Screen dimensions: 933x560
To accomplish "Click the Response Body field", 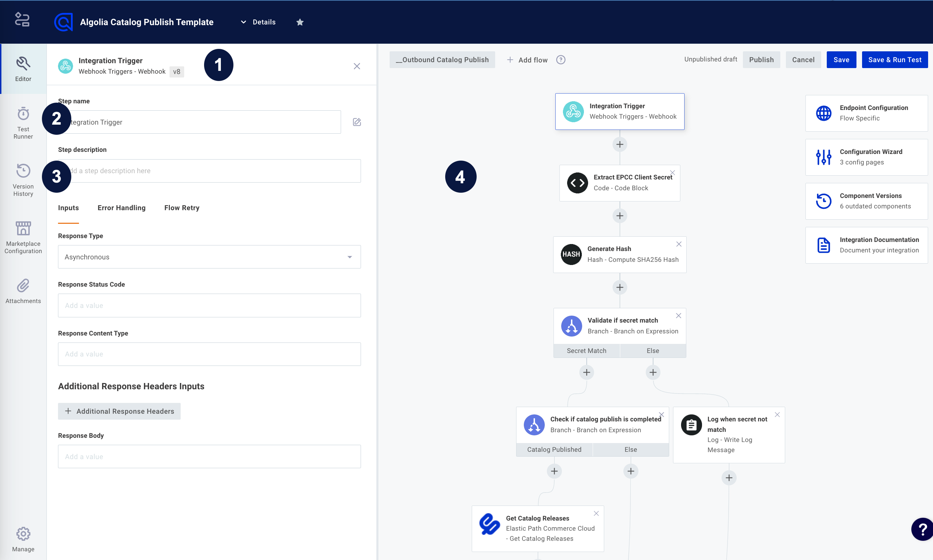I will (209, 457).
